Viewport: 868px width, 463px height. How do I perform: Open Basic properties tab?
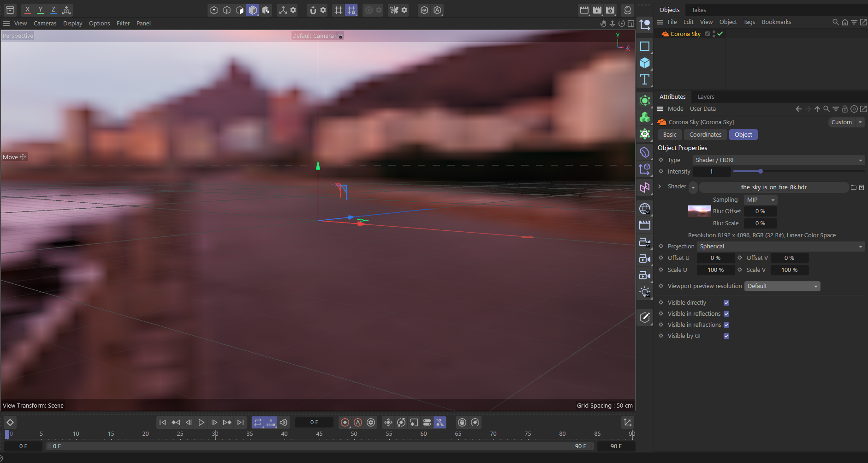coord(670,134)
